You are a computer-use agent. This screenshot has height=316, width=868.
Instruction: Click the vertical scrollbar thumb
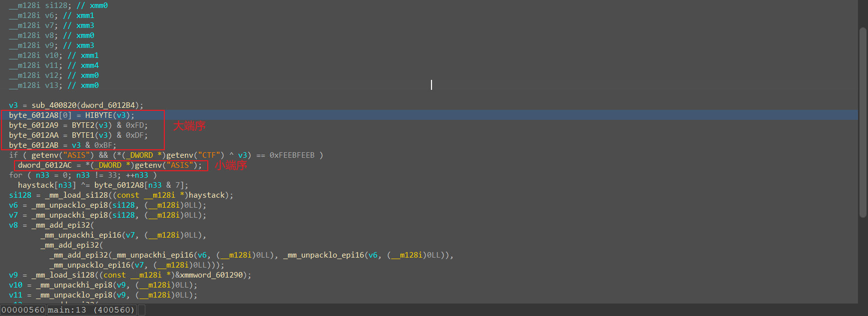(863, 122)
